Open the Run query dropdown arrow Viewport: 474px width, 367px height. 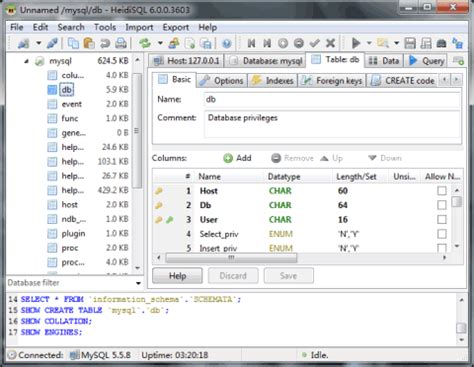tap(369, 43)
